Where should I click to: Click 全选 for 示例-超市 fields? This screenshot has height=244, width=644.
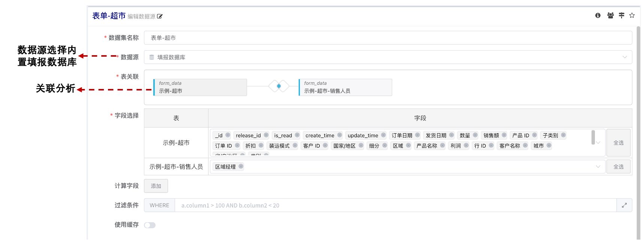click(x=619, y=143)
